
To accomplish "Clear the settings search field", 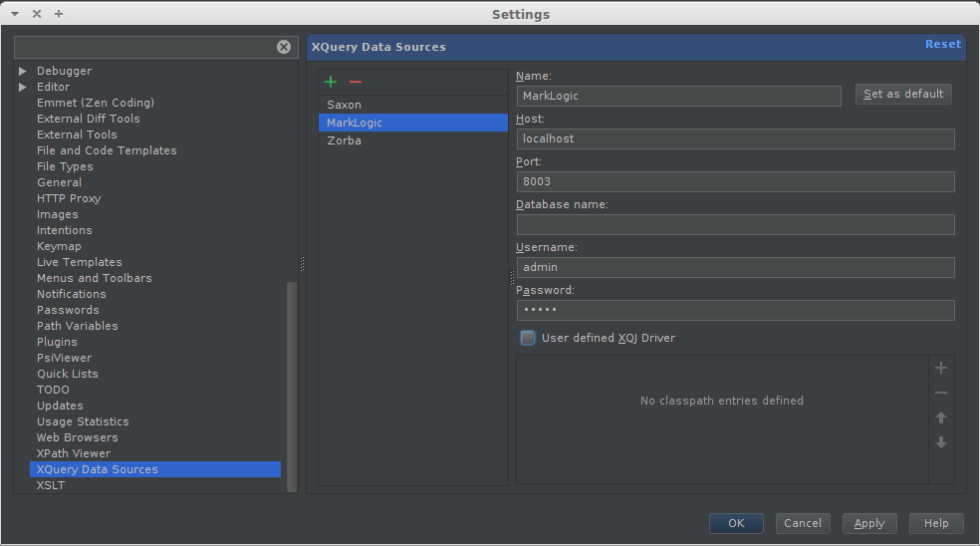I will tap(284, 47).
